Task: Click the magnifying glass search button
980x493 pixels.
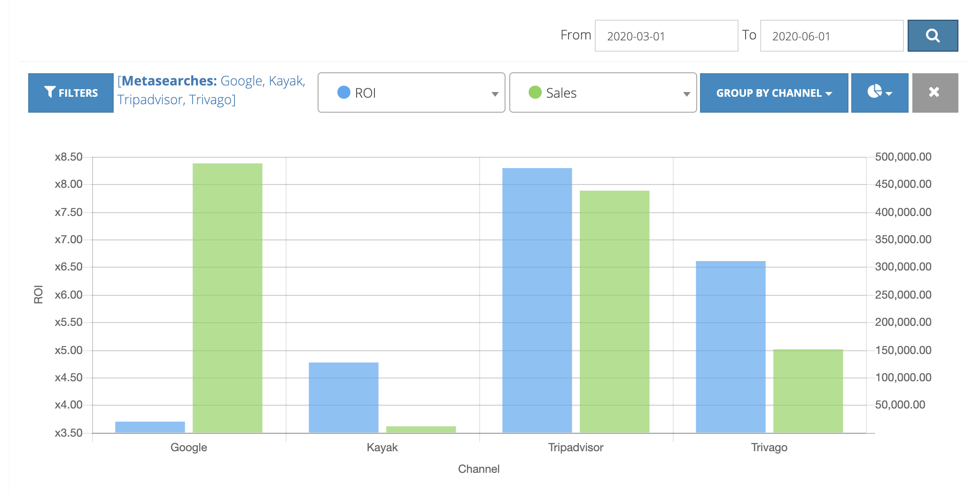Action: click(x=933, y=36)
